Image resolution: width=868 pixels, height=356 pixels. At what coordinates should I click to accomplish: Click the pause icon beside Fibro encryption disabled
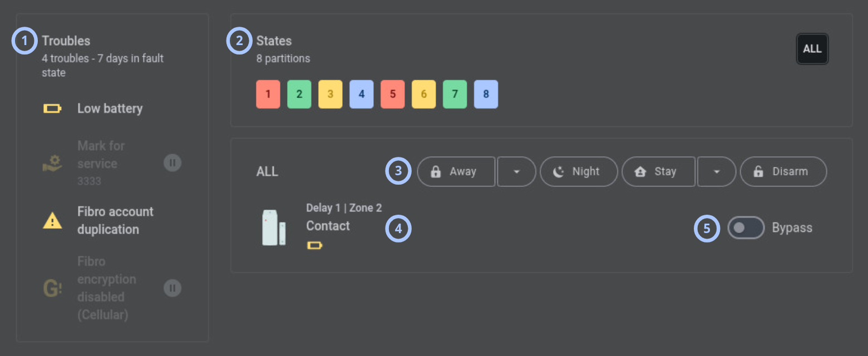point(172,288)
